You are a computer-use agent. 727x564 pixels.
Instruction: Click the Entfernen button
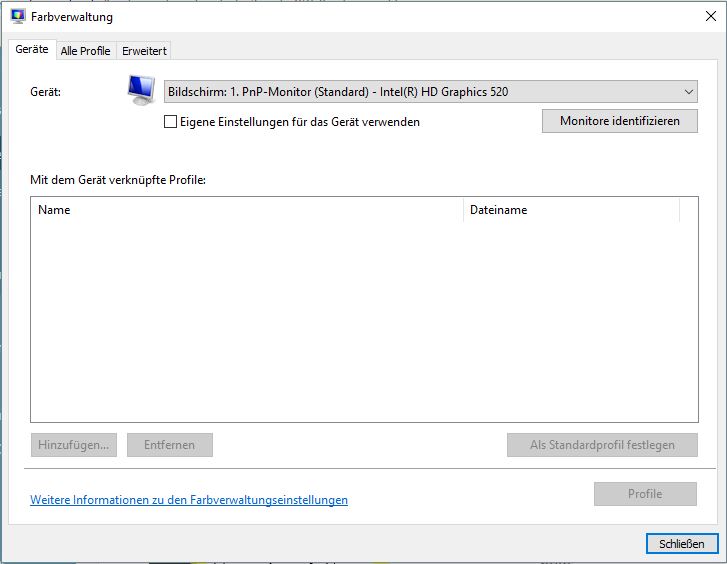170,445
